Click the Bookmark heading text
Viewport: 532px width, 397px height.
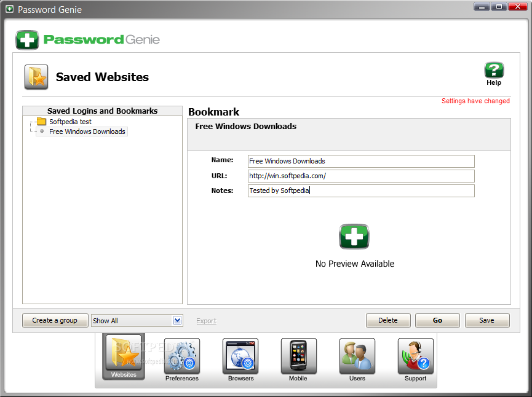(214, 112)
